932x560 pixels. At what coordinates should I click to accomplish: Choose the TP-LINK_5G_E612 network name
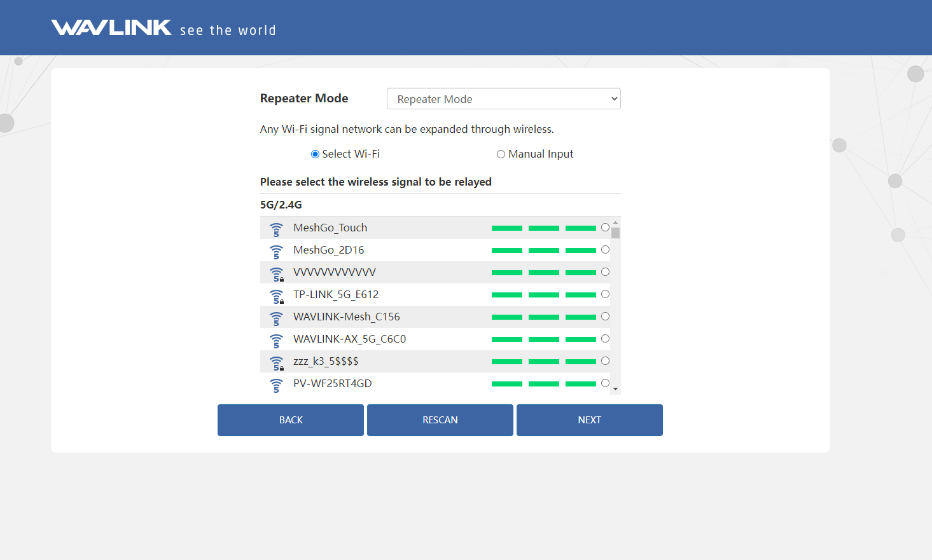(x=336, y=294)
